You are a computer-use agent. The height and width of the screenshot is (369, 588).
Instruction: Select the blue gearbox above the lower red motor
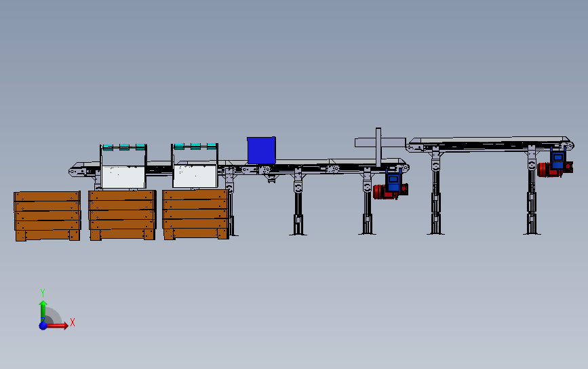[393, 181]
